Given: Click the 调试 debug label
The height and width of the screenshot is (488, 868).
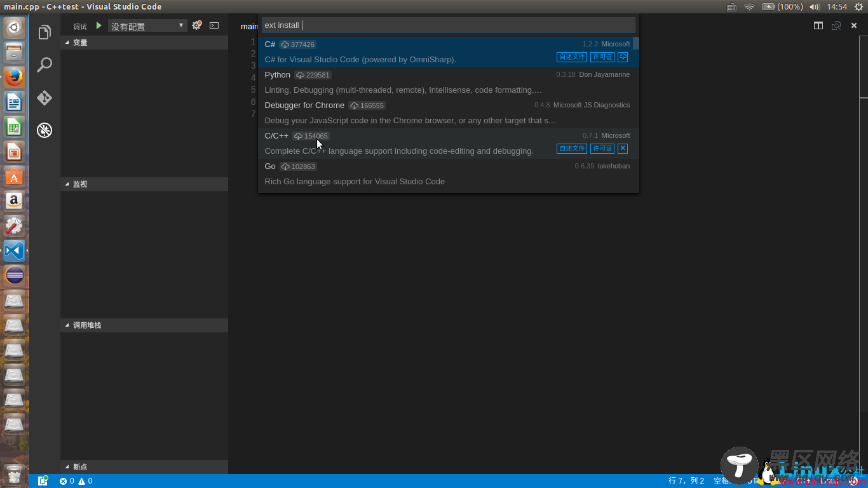Looking at the screenshot, I should click(x=80, y=26).
